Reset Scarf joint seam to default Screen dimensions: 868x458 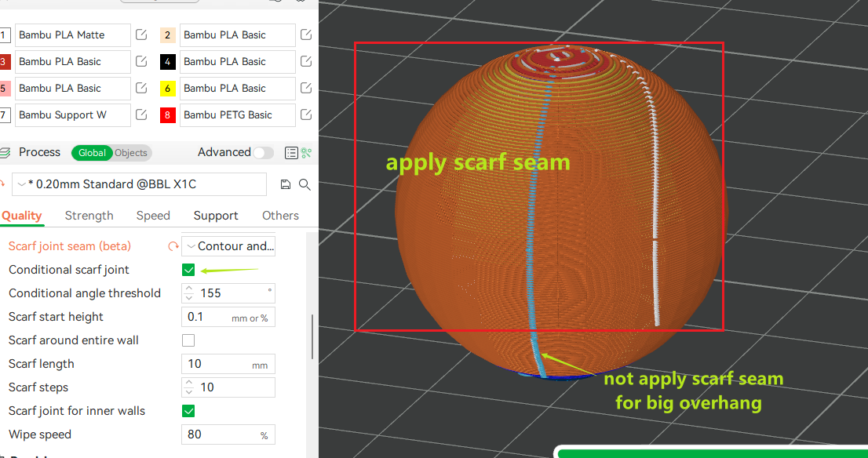pos(173,246)
